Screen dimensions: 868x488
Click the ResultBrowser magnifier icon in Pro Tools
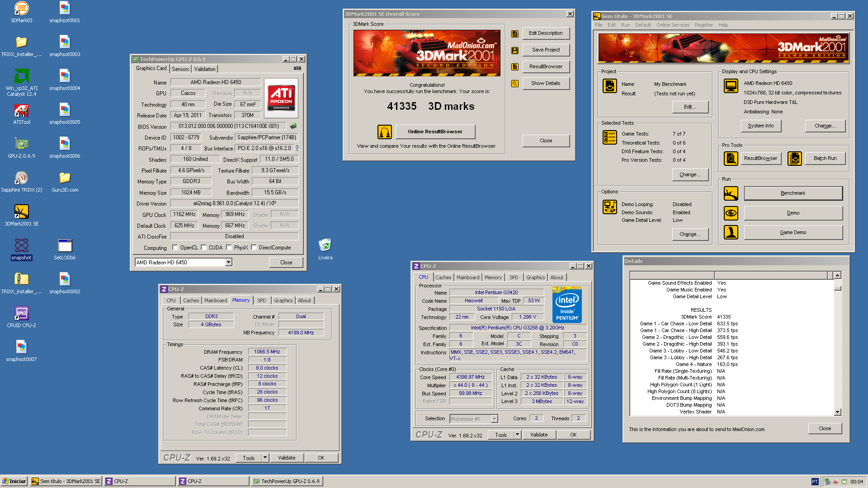pos(731,159)
